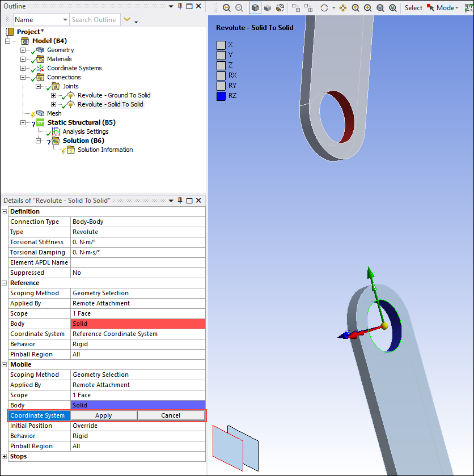Expand the Revolute - Solid To Solid joint
Screen dimensions: 474x476
coord(53,104)
